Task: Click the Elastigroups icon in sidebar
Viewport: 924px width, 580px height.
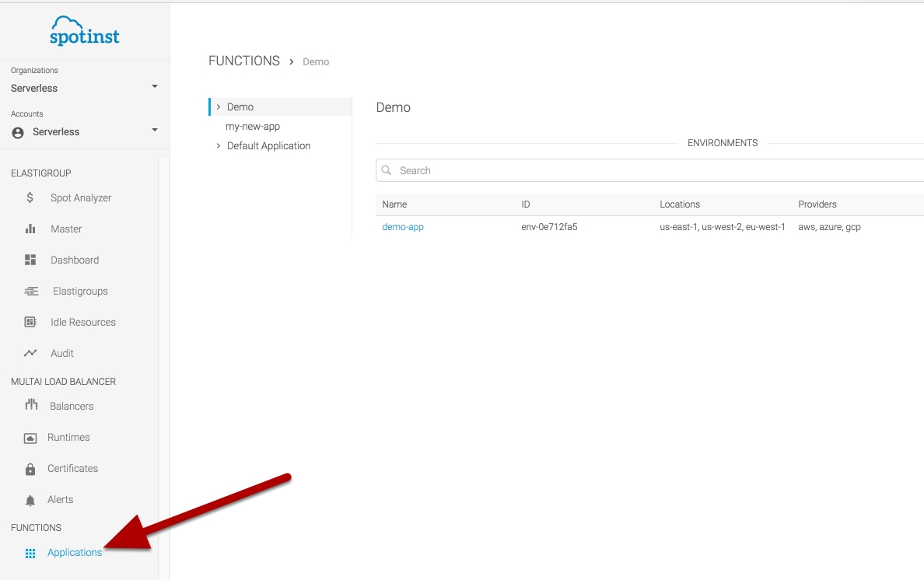Action: click(x=31, y=291)
